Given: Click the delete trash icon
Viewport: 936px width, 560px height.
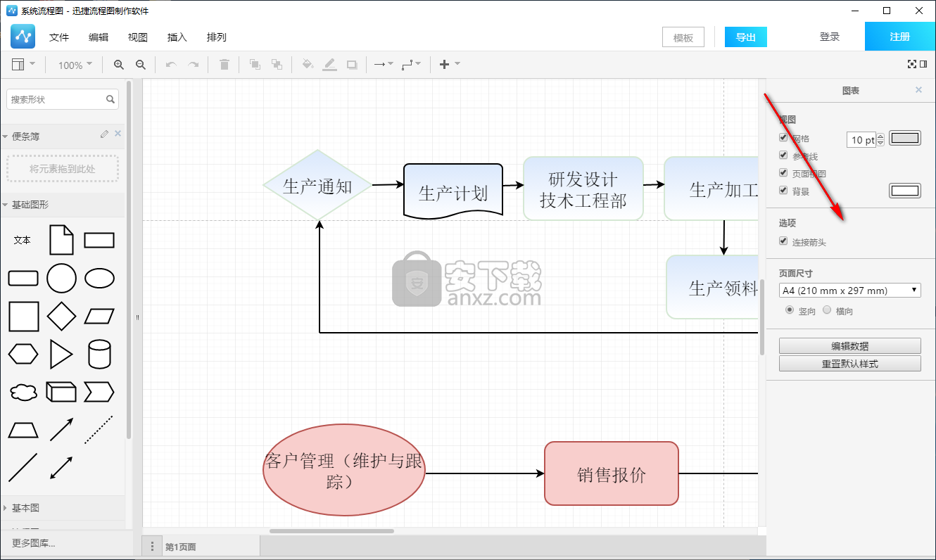Looking at the screenshot, I should [224, 65].
